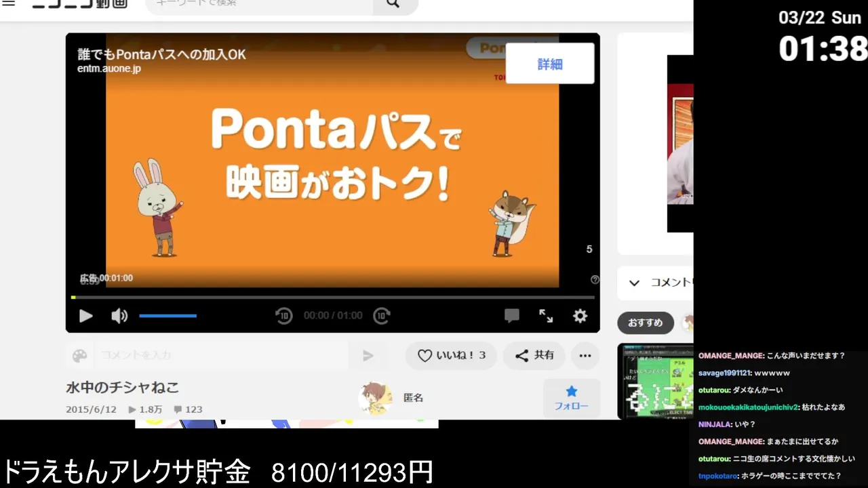
Task: Click the 01:38 stream clock
Action: pyautogui.click(x=823, y=49)
